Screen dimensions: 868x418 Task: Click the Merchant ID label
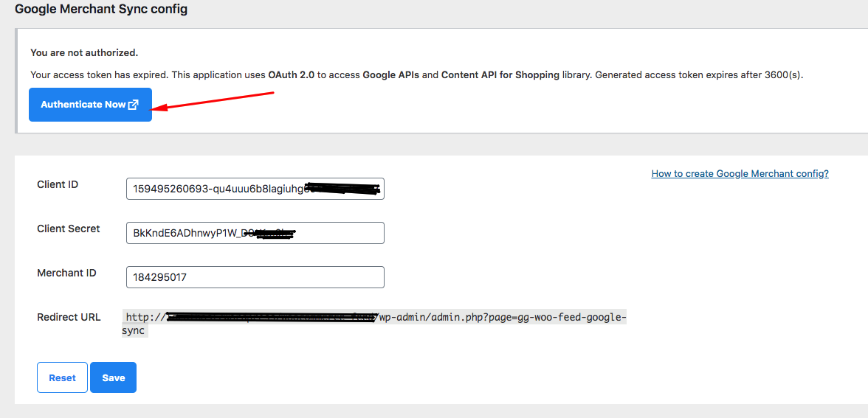click(67, 273)
